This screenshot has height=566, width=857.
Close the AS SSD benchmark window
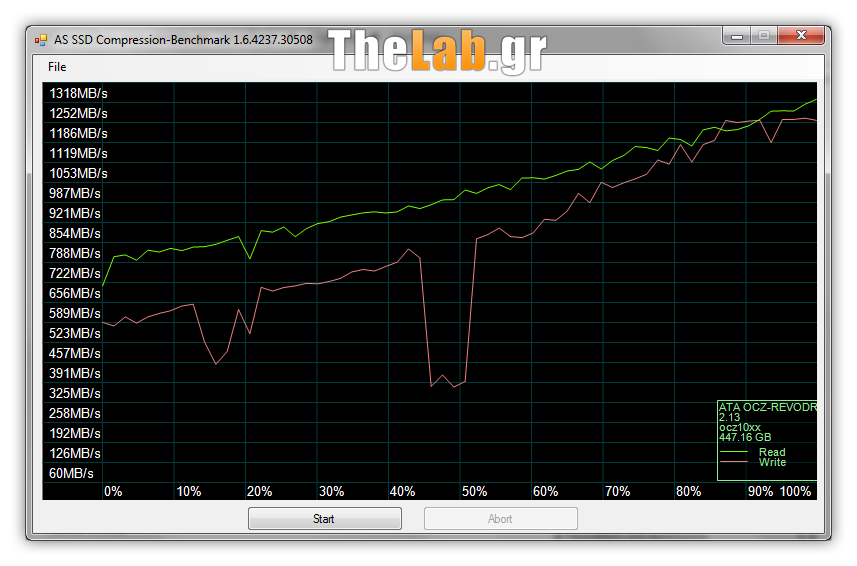point(801,36)
